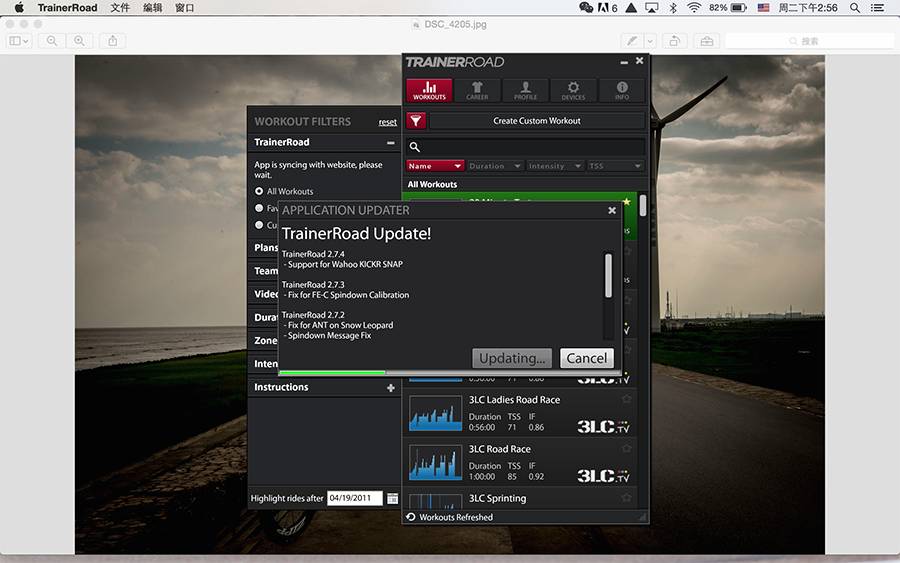Open the Wi-Fi status menu
This screenshot has height=563, width=900.
pos(695,7)
